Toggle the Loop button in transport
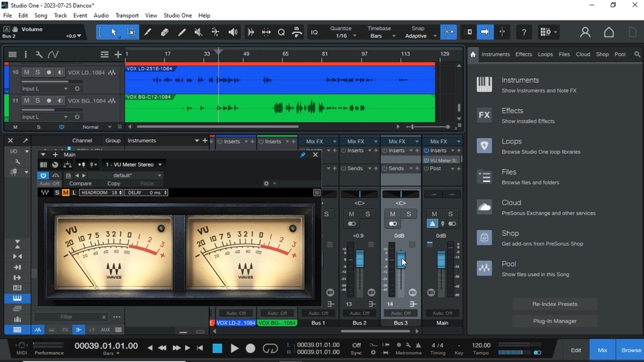 [270, 349]
